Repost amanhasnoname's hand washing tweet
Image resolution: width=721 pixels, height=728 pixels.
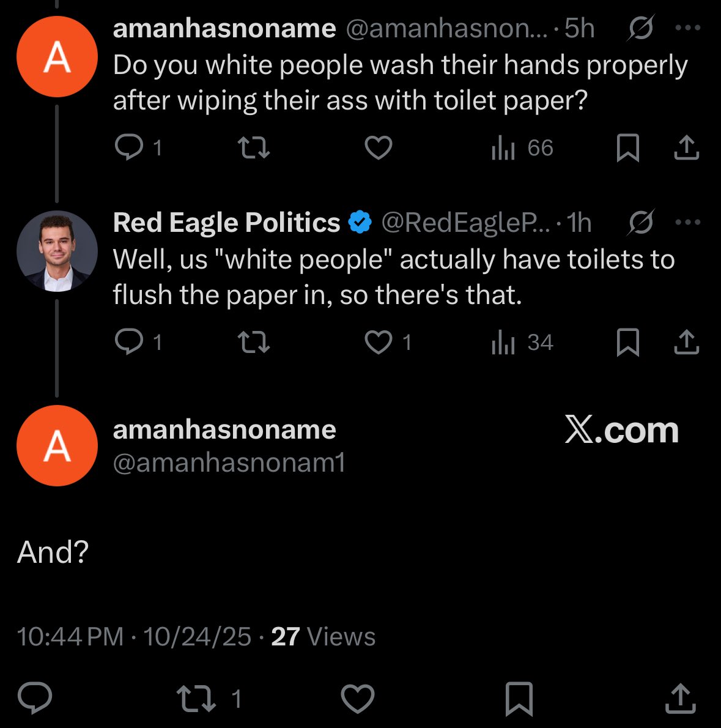[x=253, y=147]
